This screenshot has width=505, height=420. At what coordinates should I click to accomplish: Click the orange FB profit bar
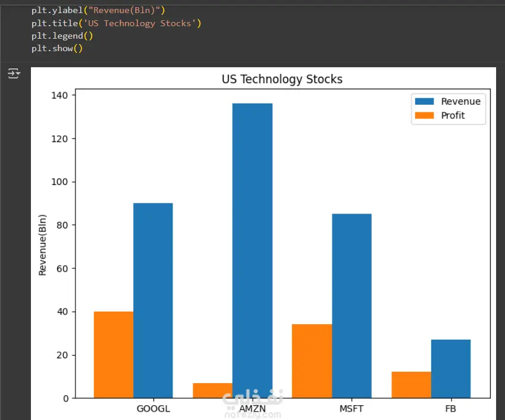point(411,385)
